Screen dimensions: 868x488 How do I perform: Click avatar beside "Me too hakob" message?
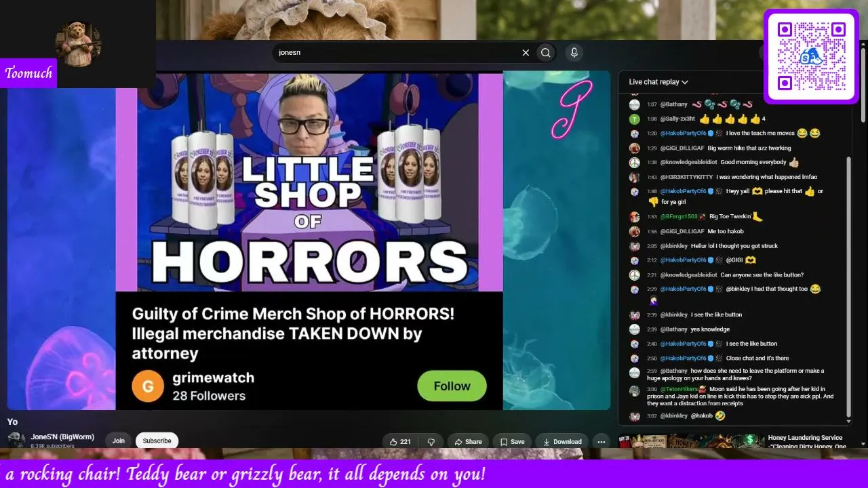[634, 232]
